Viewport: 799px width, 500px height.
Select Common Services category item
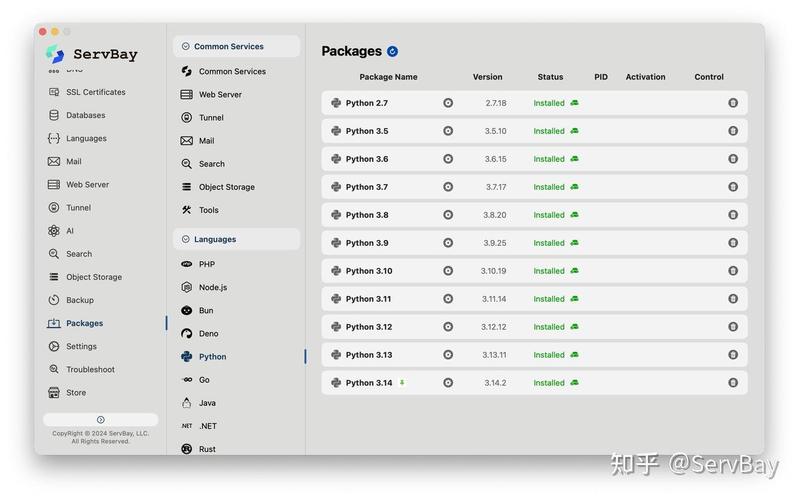(223, 71)
